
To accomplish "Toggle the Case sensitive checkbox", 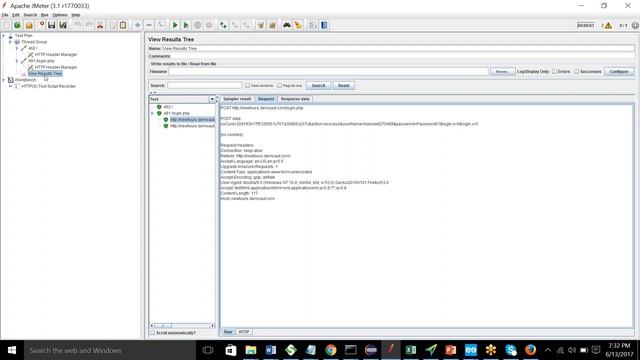I will tap(247, 85).
